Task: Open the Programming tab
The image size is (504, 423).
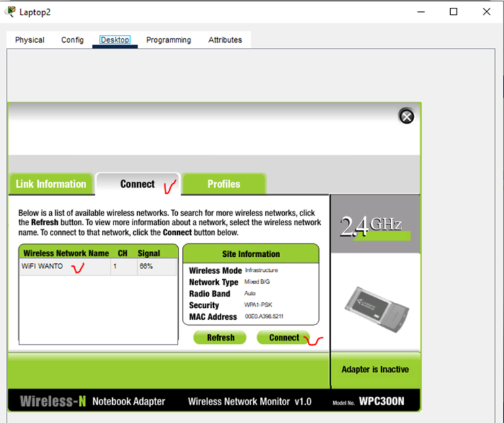Action: coord(169,40)
